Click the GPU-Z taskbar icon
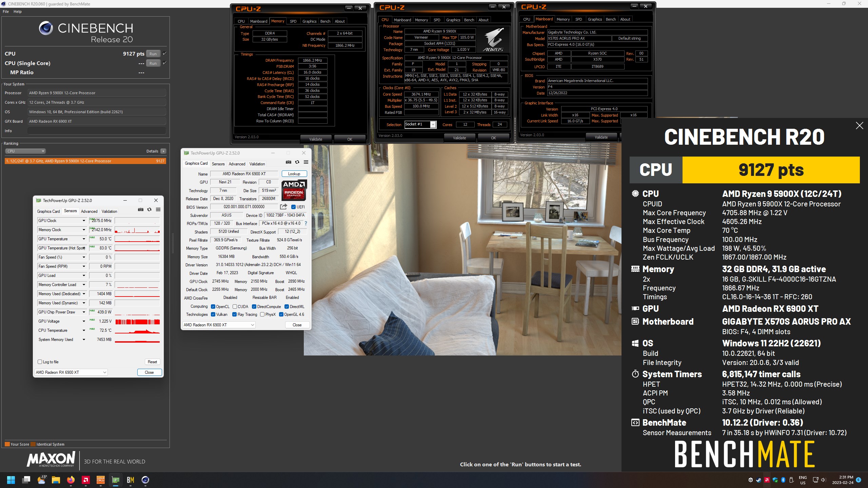Viewport: 868px width, 488px height. (116, 480)
